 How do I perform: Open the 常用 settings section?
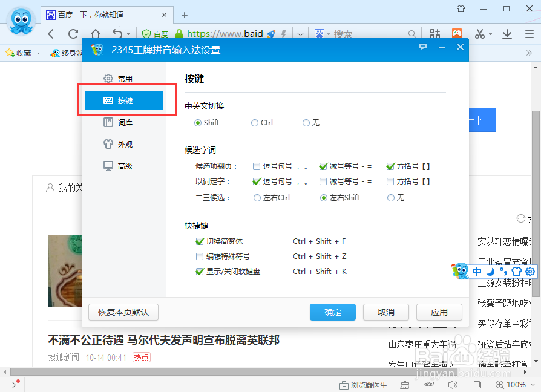[119, 79]
